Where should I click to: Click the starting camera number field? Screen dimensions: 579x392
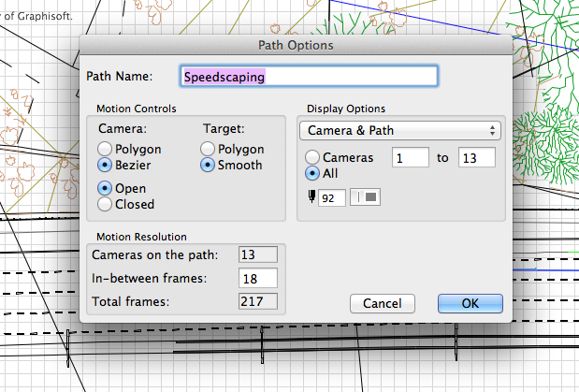(411, 158)
